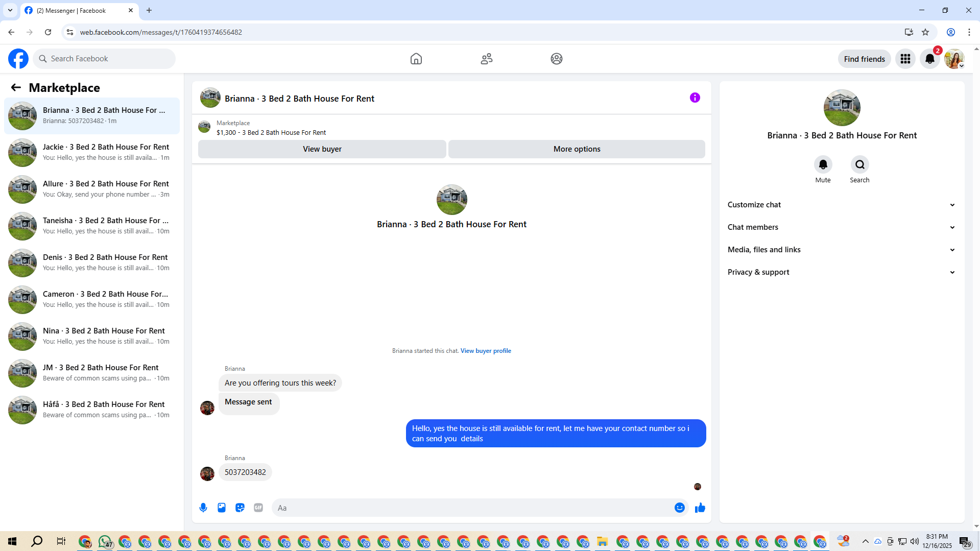The image size is (980, 551).
Task: Open the account profile picture menu
Action: (954, 59)
